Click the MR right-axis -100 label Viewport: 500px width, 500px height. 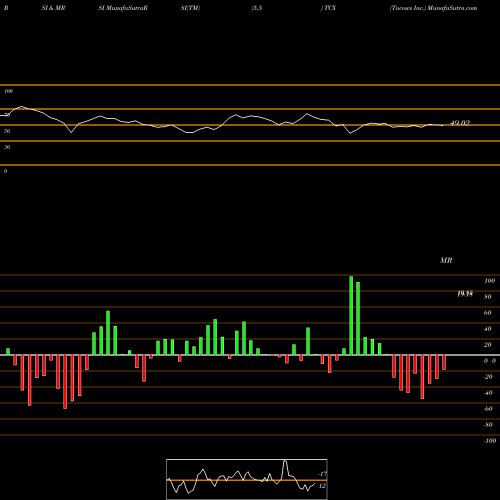(490, 441)
